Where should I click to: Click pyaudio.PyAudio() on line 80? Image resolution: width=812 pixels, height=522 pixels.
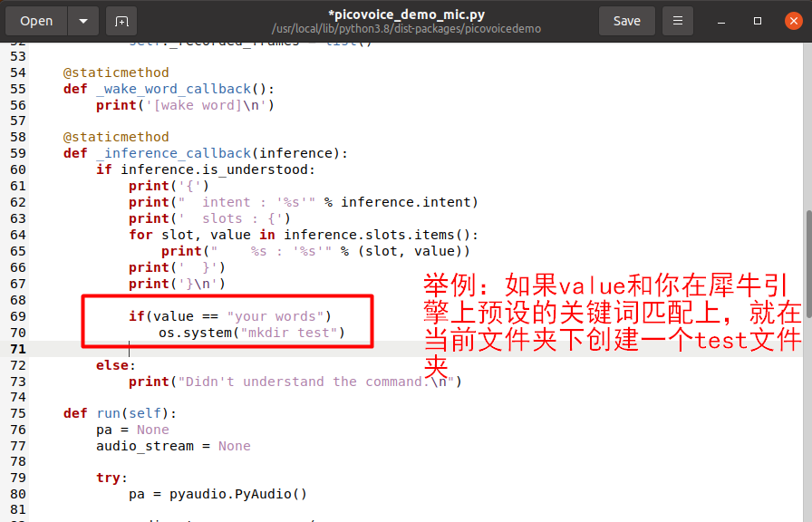(238, 495)
